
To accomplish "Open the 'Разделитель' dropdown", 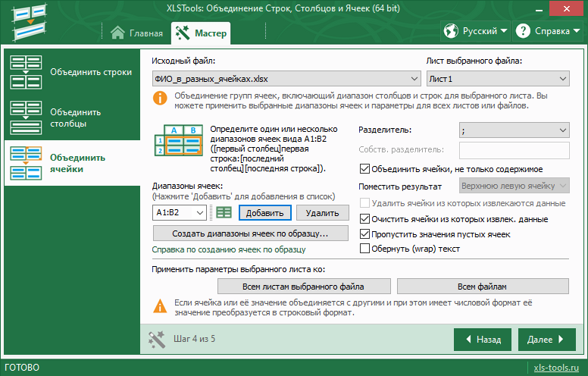I will click(x=514, y=130).
